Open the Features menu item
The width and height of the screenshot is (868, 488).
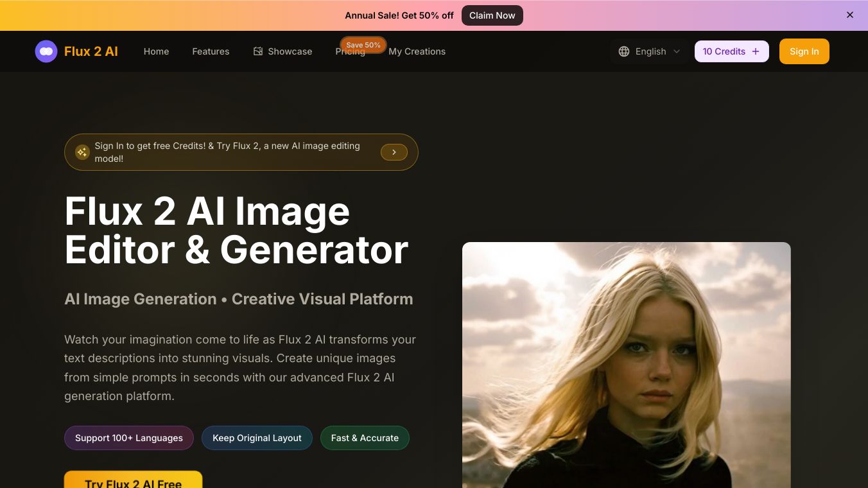pos(211,51)
